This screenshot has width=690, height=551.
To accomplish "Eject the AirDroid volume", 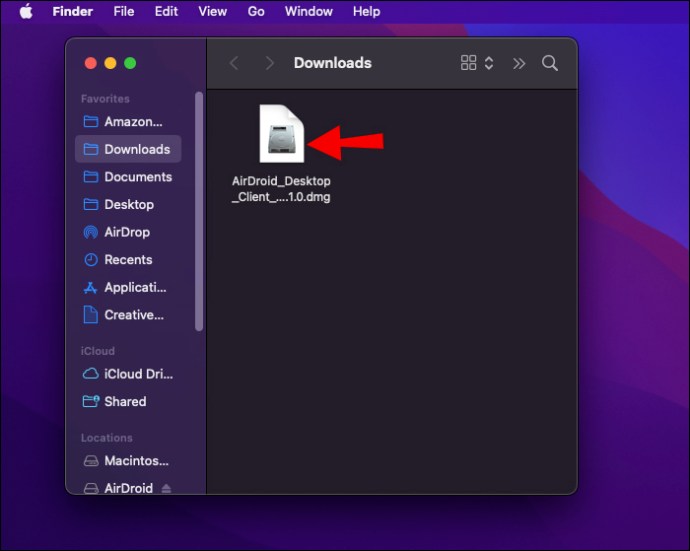I will point(166,488).
